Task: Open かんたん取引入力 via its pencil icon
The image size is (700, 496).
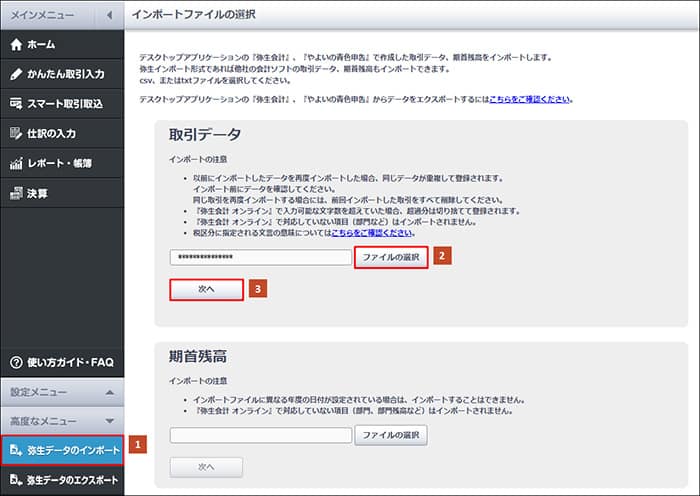Action: (x=16, y=74)
